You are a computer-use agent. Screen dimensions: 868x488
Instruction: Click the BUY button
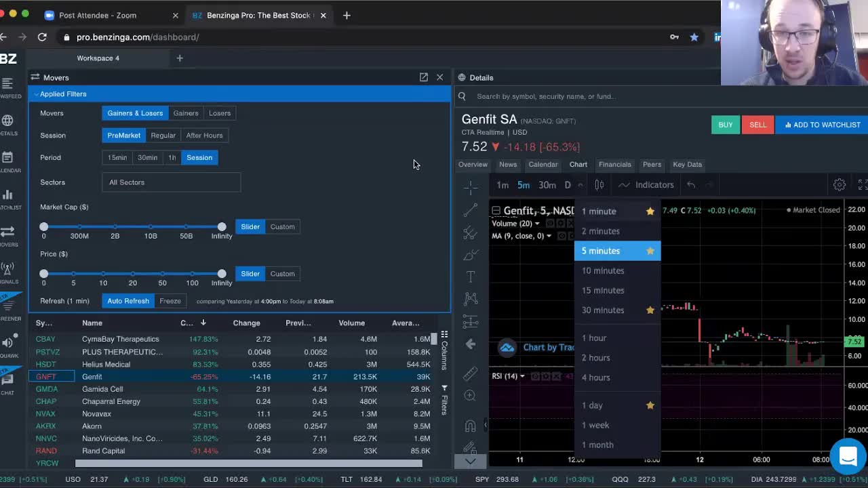725,125
